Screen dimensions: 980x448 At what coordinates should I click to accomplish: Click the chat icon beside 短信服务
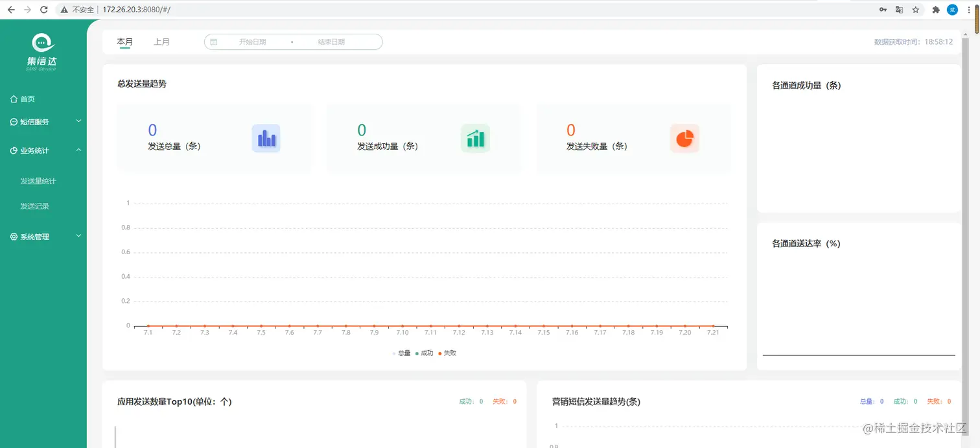pos(14,122)
